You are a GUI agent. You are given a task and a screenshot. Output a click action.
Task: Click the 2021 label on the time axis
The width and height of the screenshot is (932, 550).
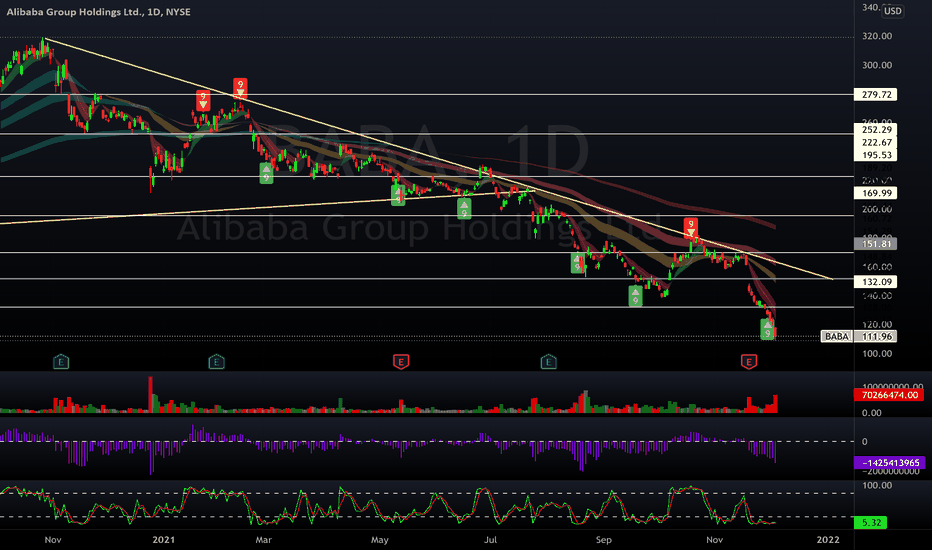(163, 540)
